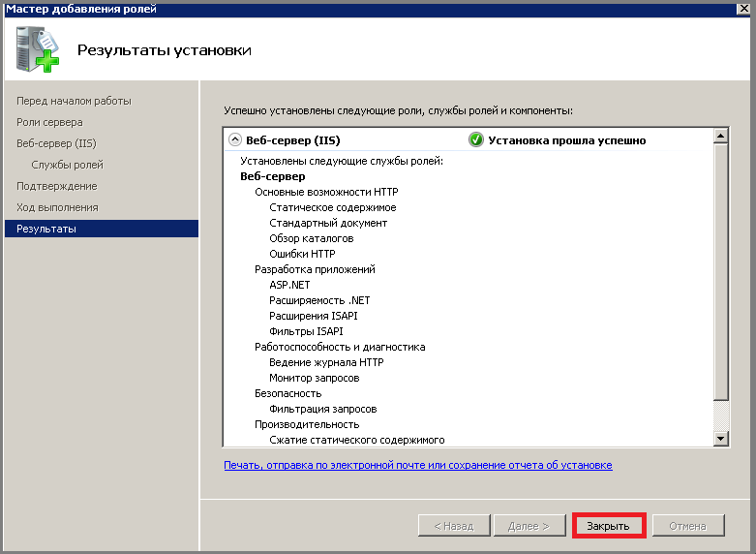Click the ASP.NET entry
Screen dimensions: 756x554
[289, 285]
